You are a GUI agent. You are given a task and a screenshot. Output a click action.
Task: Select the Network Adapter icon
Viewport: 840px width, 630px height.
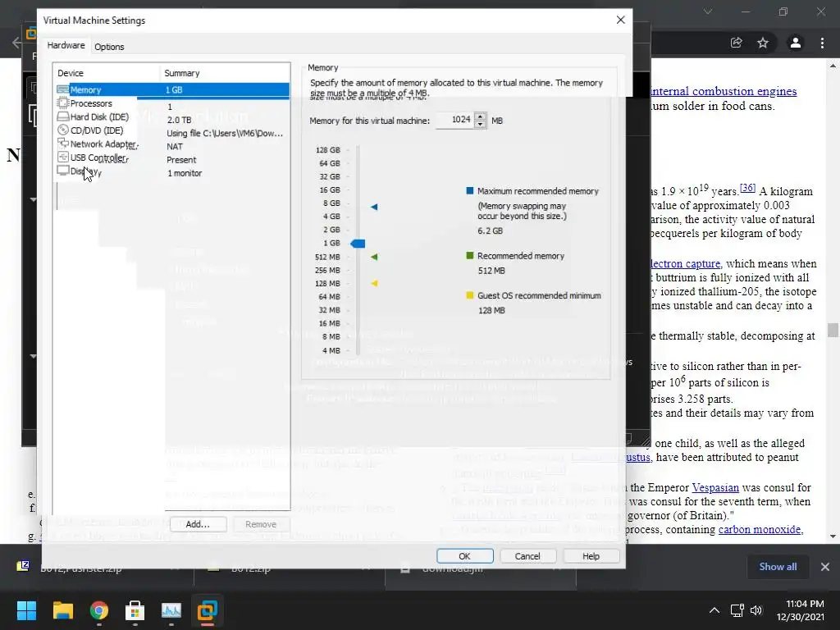click(63, 143)
